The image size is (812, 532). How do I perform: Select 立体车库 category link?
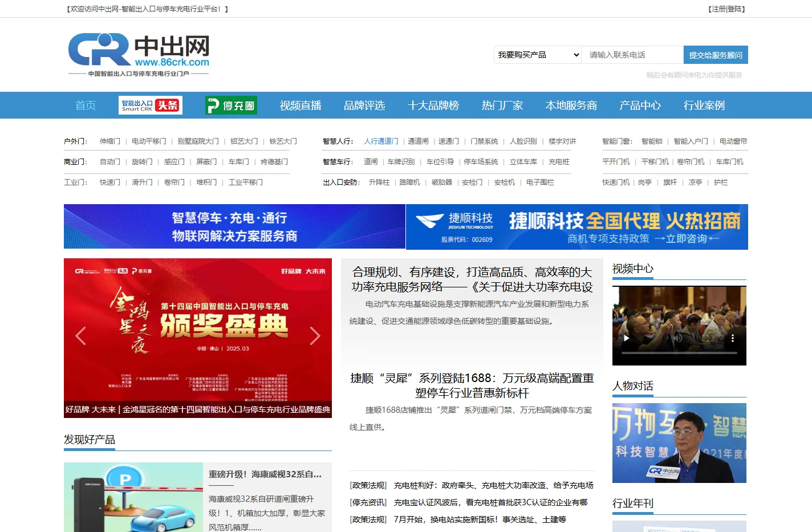[x=523, y=162]
